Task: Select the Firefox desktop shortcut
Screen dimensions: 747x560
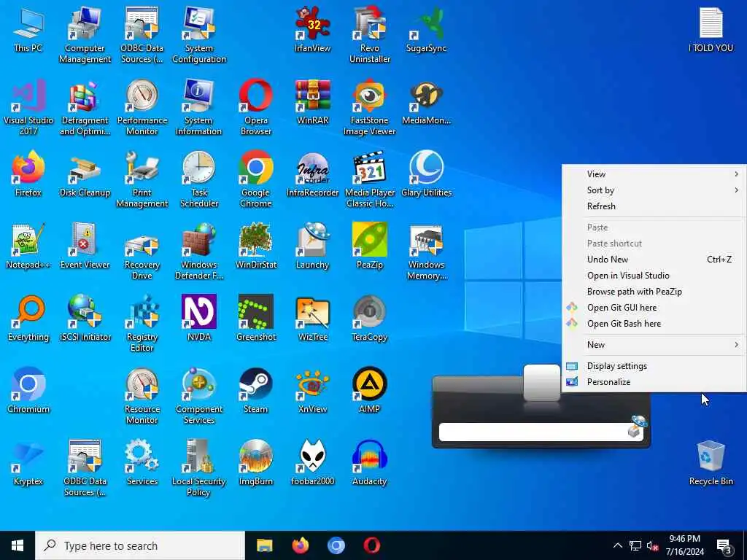Action: tap(28, 174)
